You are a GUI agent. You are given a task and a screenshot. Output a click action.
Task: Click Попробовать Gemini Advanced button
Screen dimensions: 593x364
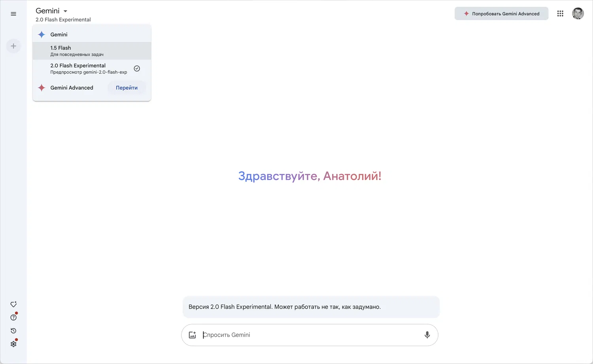(501, 13)
